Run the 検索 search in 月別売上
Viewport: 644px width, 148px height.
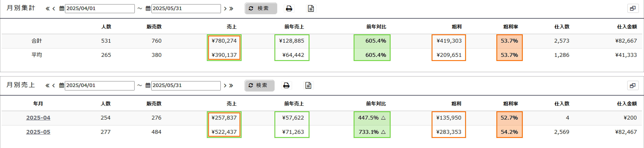click(259, 85)
